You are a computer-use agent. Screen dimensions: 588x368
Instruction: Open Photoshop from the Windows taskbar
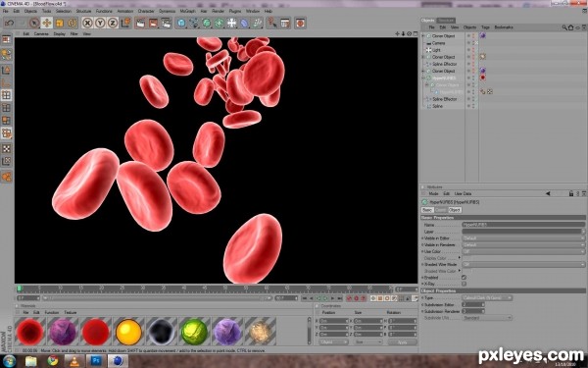[x=96, y=361]
